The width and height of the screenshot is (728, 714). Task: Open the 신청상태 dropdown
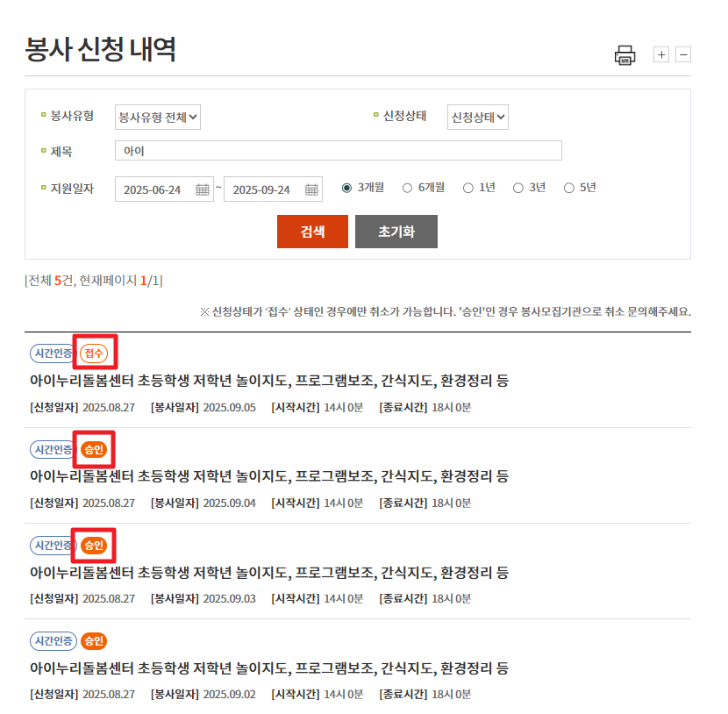click(478, 118)
